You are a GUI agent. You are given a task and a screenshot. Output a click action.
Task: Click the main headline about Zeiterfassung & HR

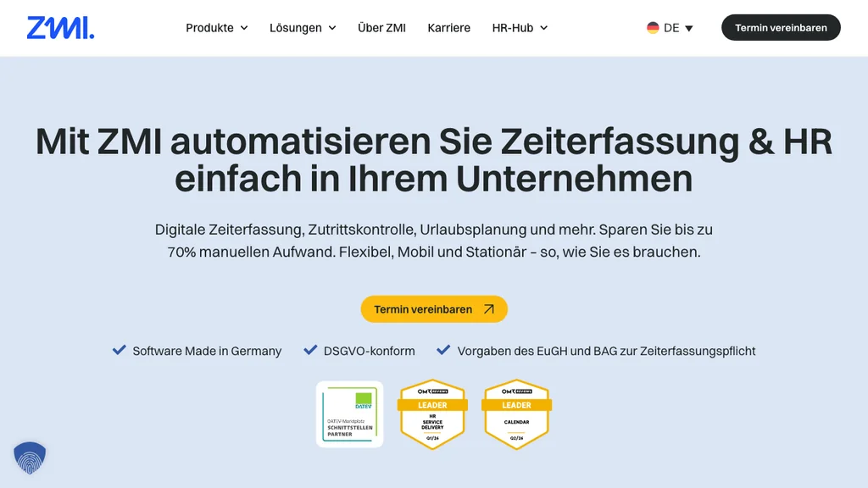[434, 159]
